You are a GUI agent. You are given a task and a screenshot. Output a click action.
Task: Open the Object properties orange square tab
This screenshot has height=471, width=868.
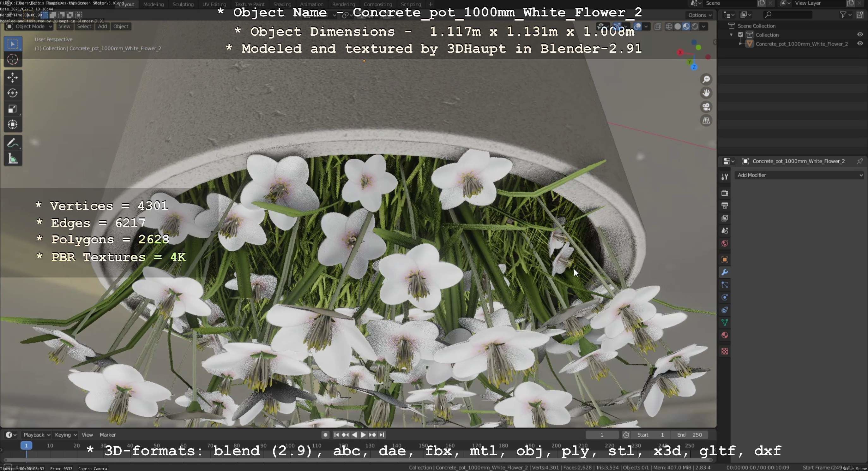pos(725,259)
